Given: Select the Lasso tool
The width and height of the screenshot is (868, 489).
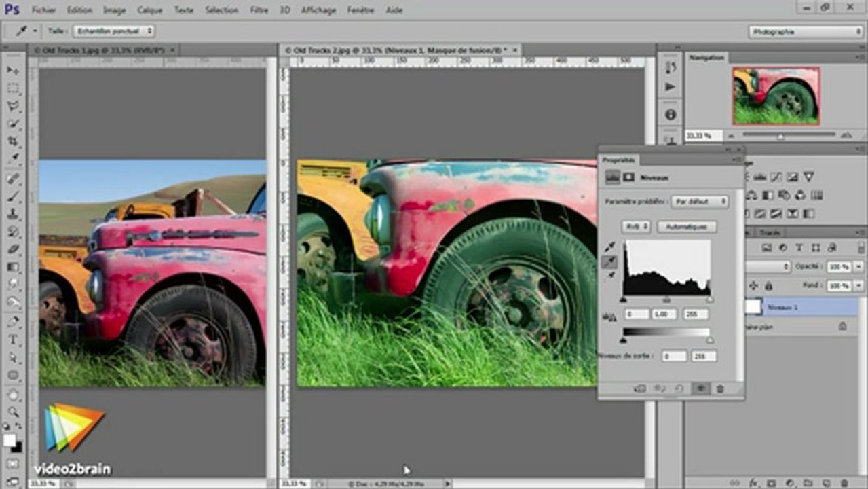Looking at the screenshot, I should (x=13, y=107).
